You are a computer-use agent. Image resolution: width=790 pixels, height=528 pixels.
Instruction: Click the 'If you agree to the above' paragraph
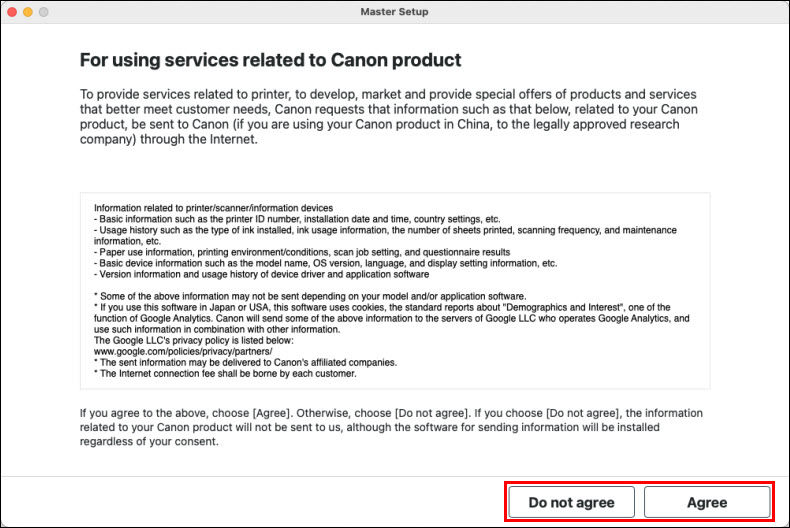coord(391,427)
